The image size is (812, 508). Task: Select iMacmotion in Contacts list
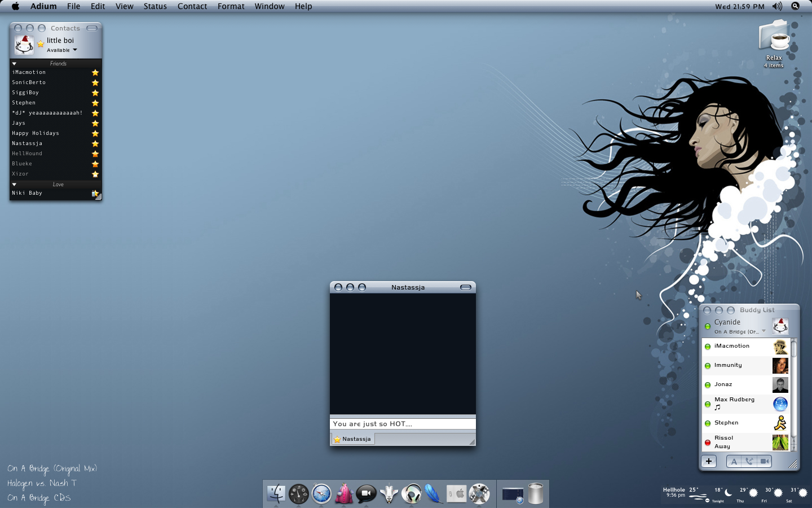[55, 72]
